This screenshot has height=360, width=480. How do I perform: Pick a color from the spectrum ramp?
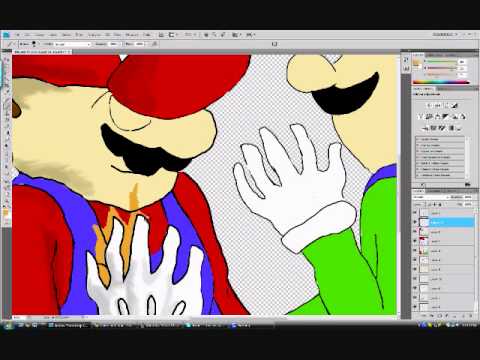point(441,82)
